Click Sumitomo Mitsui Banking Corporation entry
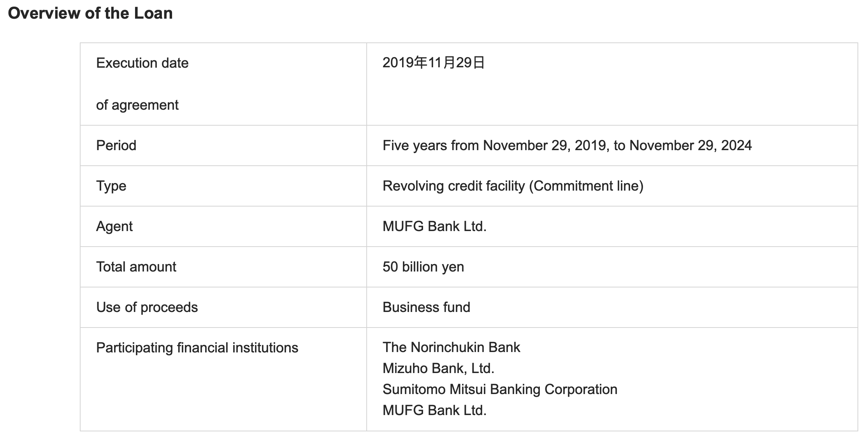868x438 pixels. [x=500, y=389]
